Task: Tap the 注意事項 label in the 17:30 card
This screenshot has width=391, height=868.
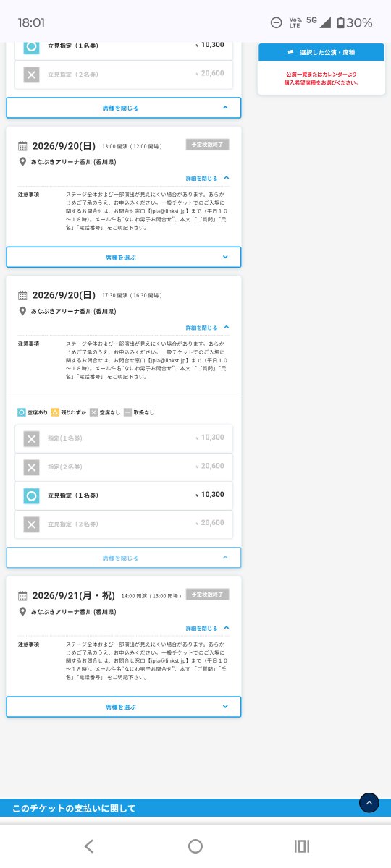Action: coord(28,344)
